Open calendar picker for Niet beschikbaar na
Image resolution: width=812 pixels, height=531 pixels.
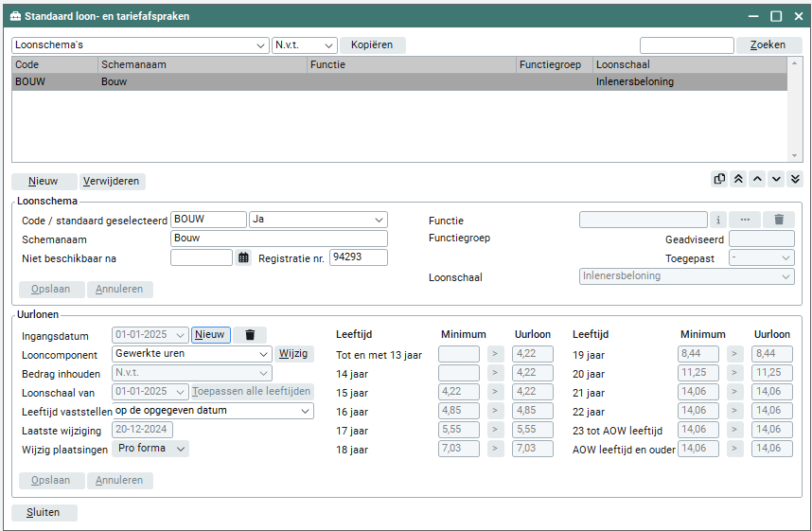[243, 257]
